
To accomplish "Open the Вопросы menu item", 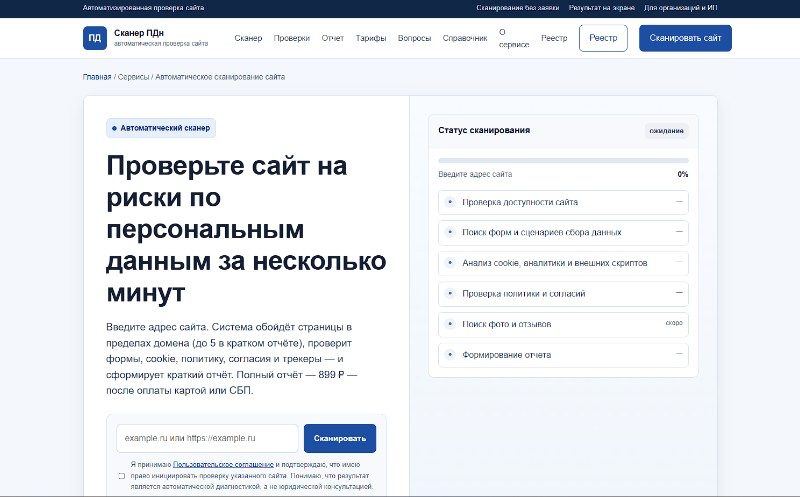I will [x=414, y=38].
